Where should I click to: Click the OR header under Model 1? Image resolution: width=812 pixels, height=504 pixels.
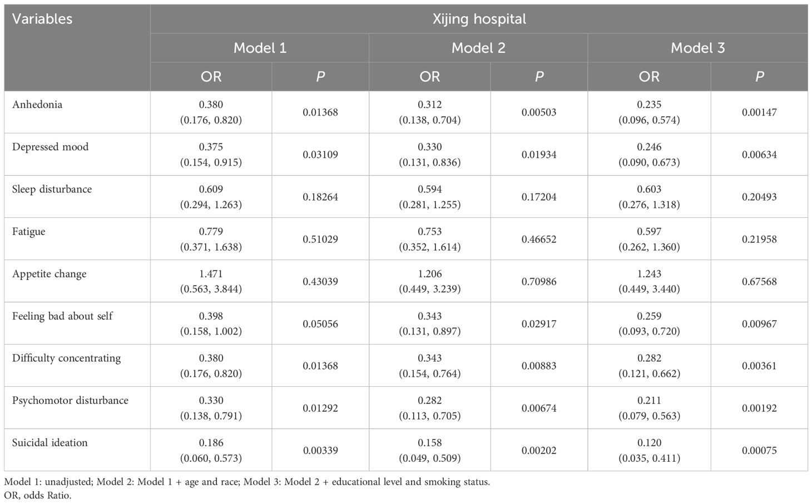tap(211, 77)
